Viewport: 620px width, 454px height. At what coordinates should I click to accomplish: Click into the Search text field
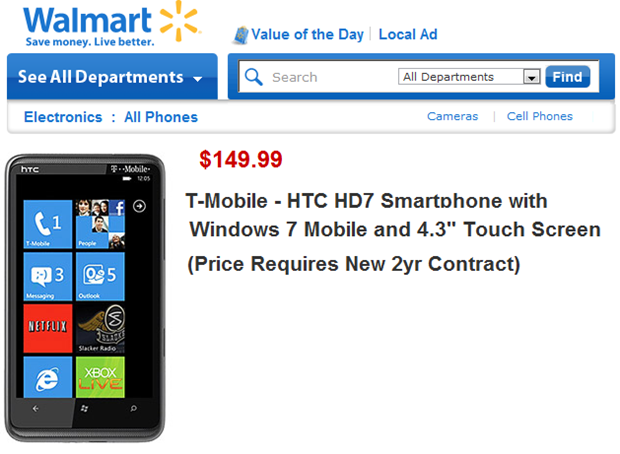(330, 77)
